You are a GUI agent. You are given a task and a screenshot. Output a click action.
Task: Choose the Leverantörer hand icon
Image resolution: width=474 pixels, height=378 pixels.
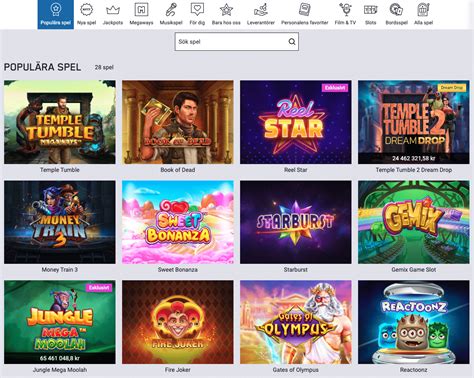pyautogui.click(x=261, y=10)
